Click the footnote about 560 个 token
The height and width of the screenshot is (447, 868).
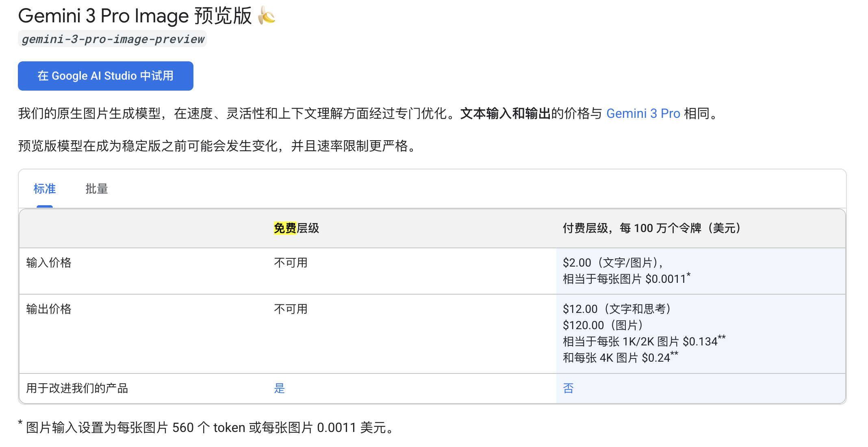[206, 427]
